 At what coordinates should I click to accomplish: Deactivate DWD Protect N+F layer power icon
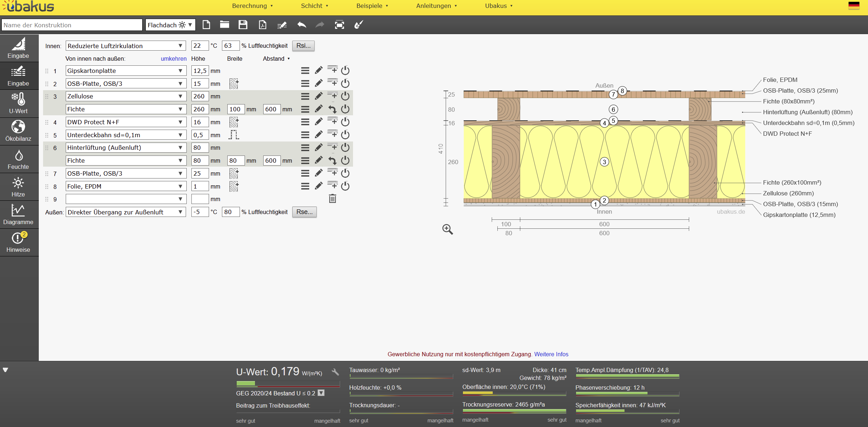[x=345, y=122]
